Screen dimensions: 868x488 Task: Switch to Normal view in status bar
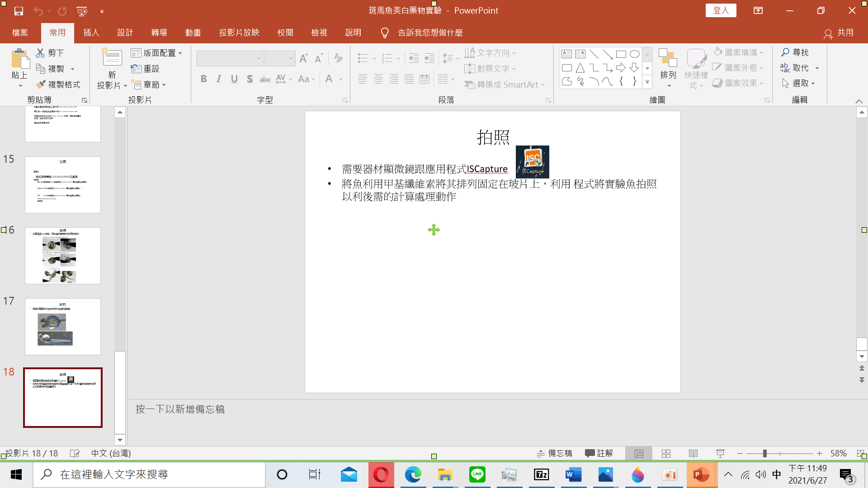coord(639,453)
